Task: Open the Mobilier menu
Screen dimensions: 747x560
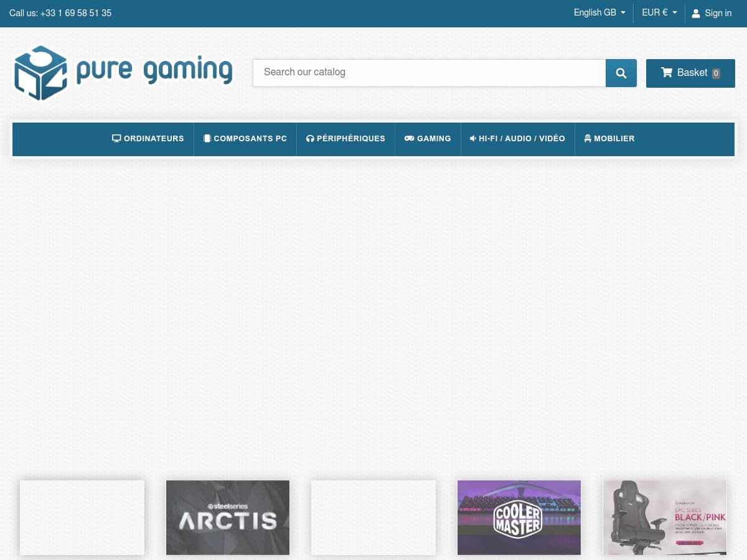Action: click(x=609, y=139)
